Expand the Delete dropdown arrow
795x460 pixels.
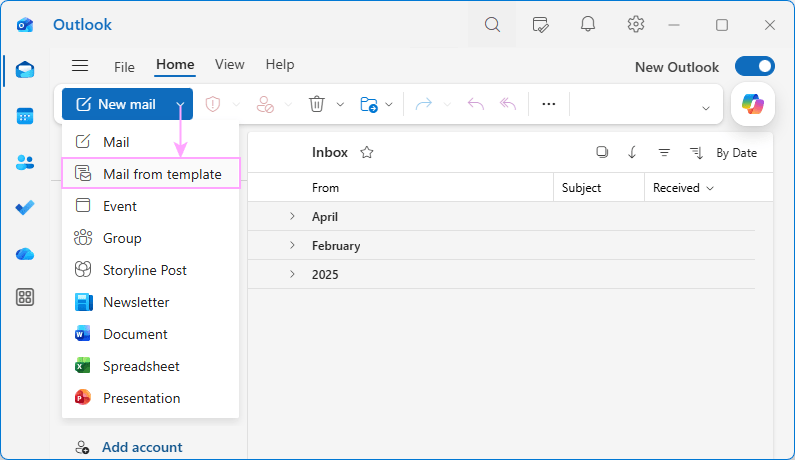pyautogui.click(x=340, y=104)
